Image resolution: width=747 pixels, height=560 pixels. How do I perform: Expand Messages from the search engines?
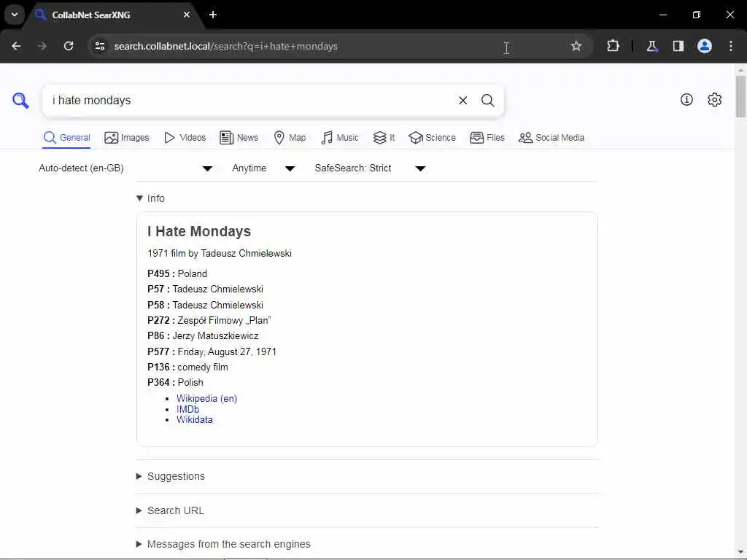click(223, 544)
